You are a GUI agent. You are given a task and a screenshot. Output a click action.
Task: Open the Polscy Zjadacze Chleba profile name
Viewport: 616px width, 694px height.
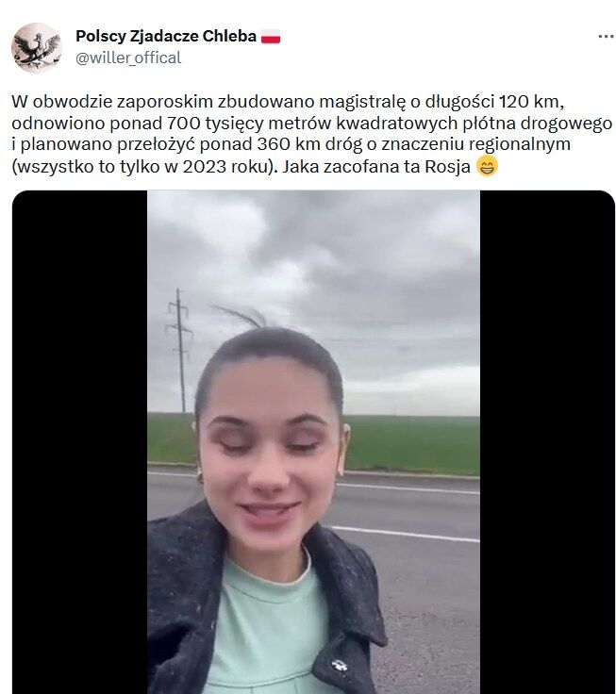(166, 36)
